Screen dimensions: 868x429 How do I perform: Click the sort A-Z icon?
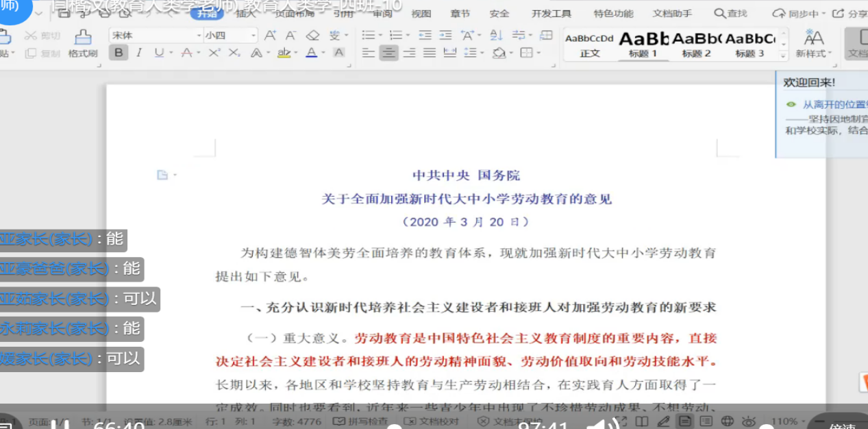tap(497, 35)
